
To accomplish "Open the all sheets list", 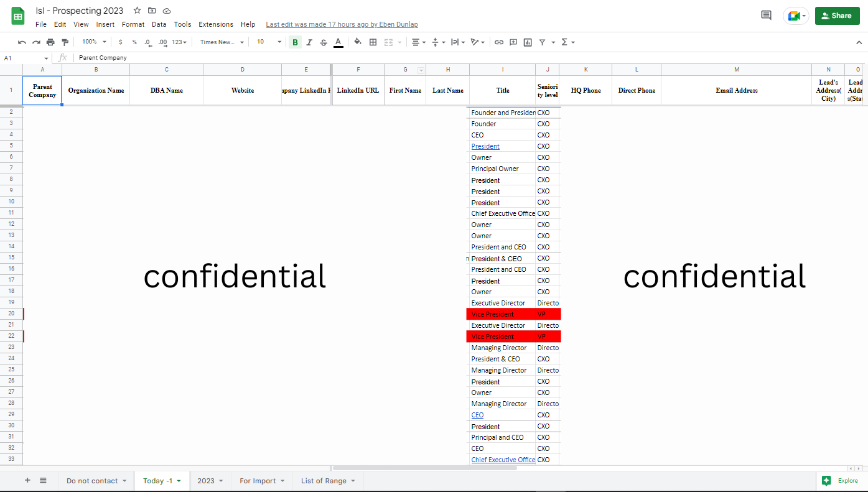I will (43, 480).
